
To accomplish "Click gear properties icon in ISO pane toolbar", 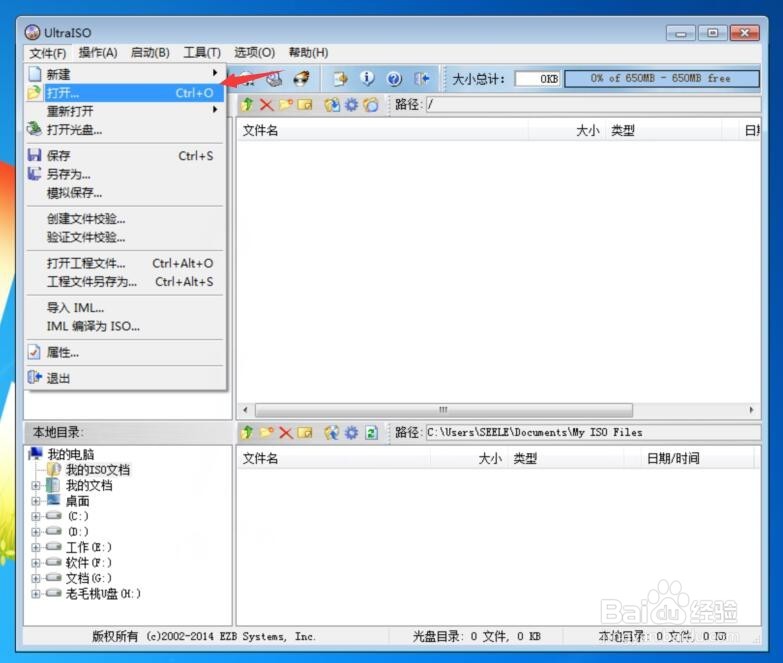I will (352, 105).
